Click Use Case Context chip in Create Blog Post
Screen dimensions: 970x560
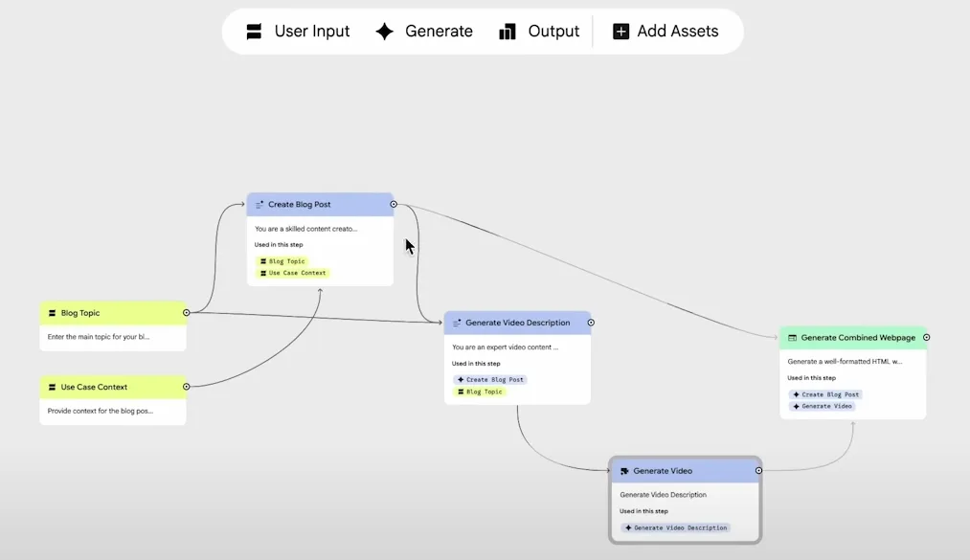click(293, 273)
